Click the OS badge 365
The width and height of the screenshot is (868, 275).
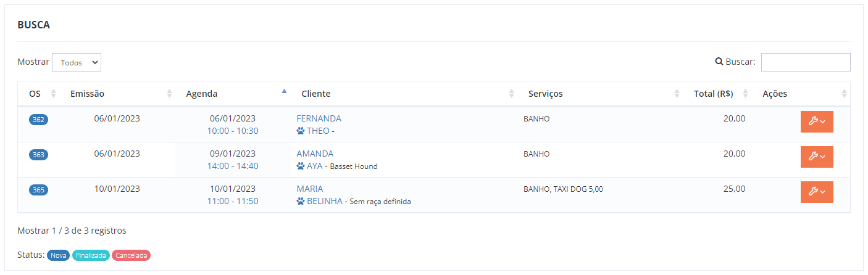tap(38, 190)
